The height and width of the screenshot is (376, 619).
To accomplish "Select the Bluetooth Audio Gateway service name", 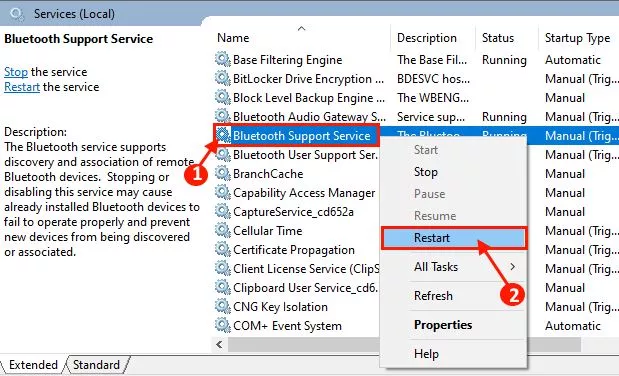I will (x=310, y=117).
